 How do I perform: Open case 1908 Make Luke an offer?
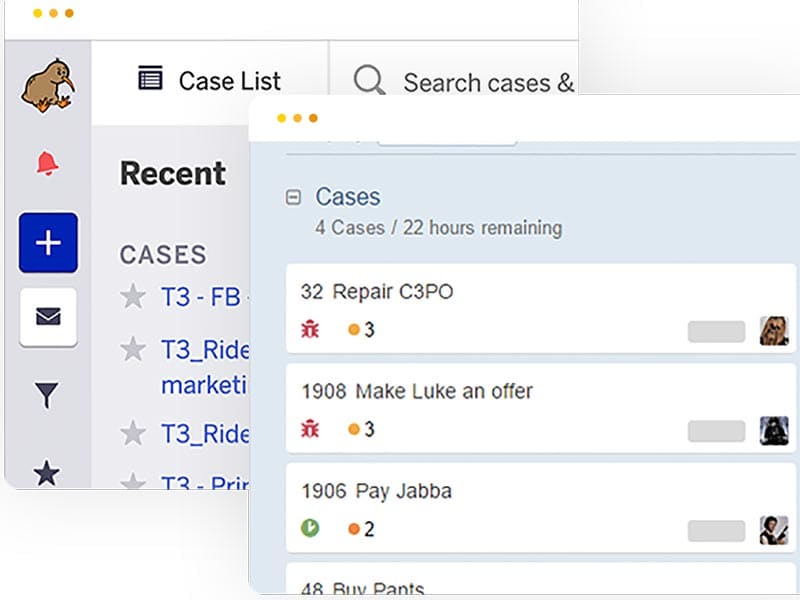pos(417,391)
